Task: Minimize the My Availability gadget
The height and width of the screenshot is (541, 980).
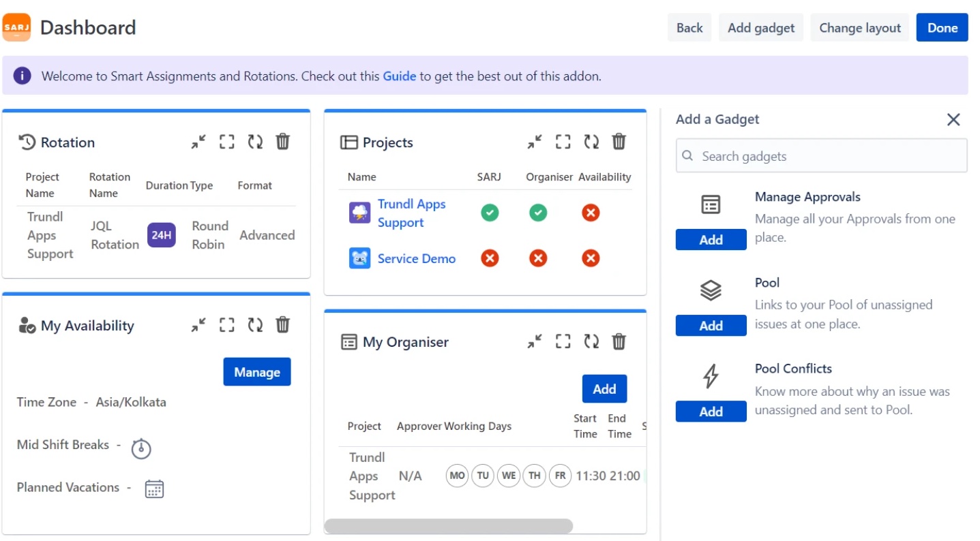Action: (x=198, y=326)
